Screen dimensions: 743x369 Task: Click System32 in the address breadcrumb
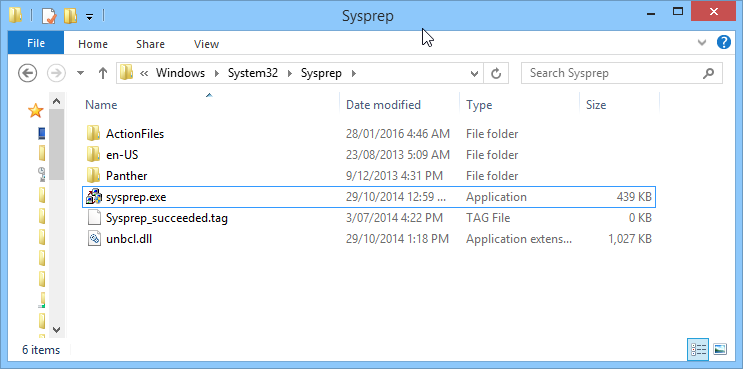[x=253, y=73]
